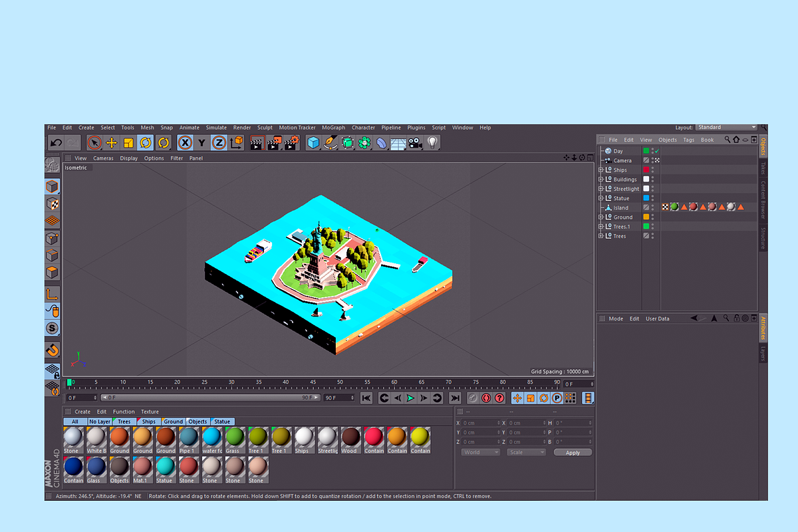The width and height of the screenshot is (798, 532).
Task: Switch to the Takes side tab
Action: point(763,168)
